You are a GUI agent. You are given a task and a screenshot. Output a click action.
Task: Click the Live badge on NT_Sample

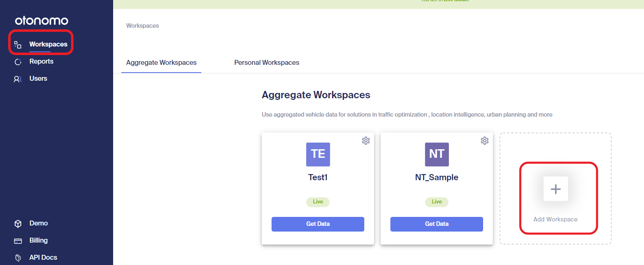(437, 202)
